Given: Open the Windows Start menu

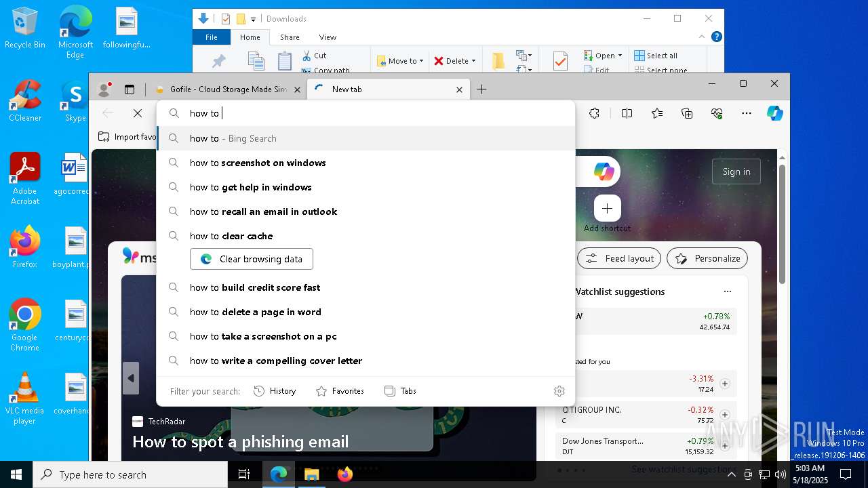Looking at the screenshot, I should point(16,474).
